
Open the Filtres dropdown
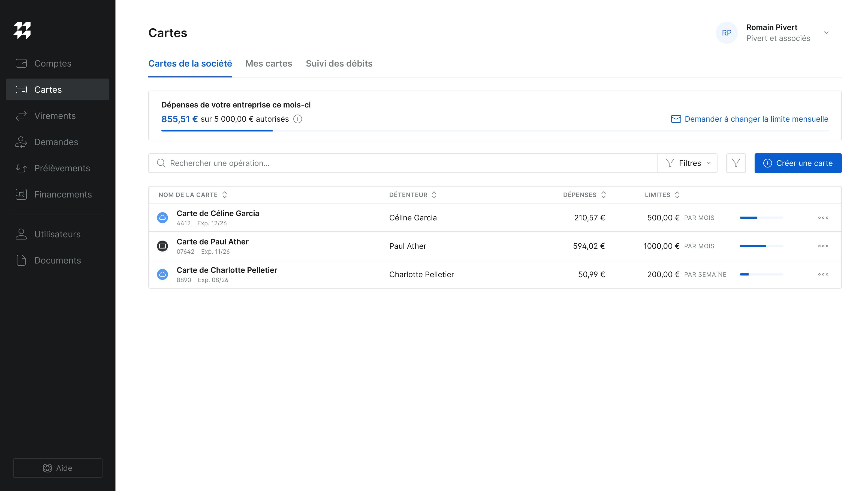tap(687, 163)
